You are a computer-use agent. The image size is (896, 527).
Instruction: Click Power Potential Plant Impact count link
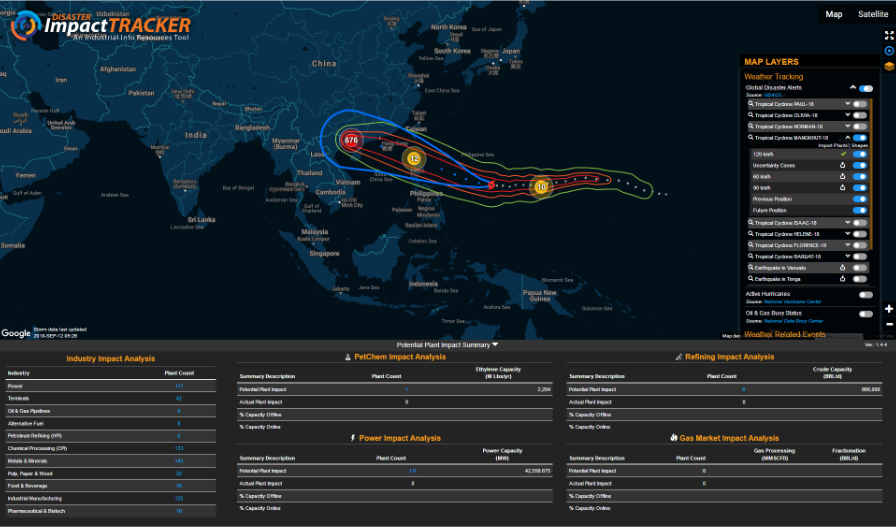[x=412, y=471]
